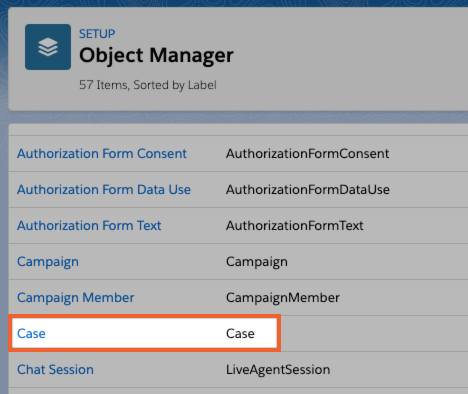
Task: Click the Object Manager page heading
Action: 156,55
